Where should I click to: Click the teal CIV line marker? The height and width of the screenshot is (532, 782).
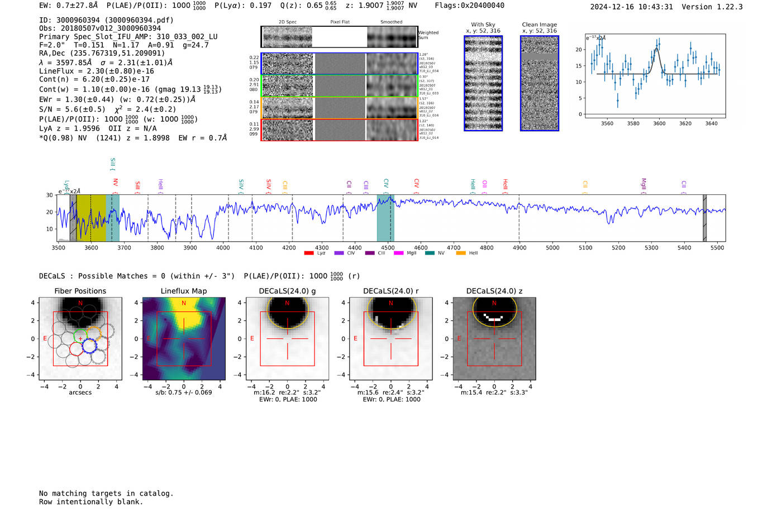pyautogui.click(x=386, y=185)
